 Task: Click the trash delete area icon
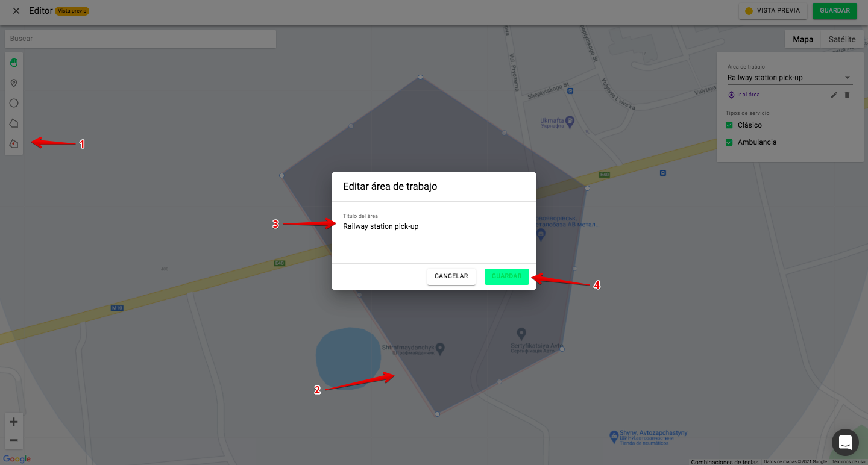tap(847, 95)
